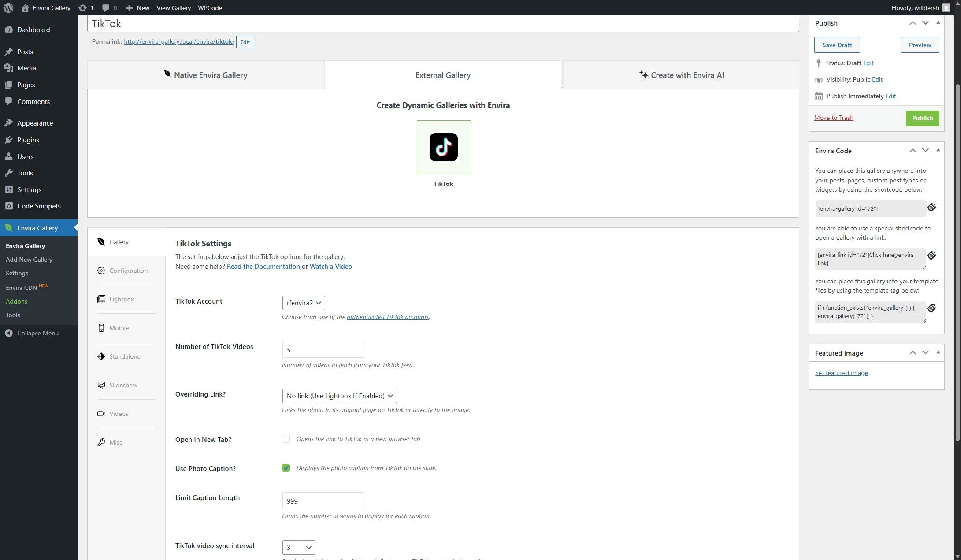The height and width of the screenshot is (560, 961).
Task: Click the TikTok logo gallery source
Action: (x=443, y=147)
